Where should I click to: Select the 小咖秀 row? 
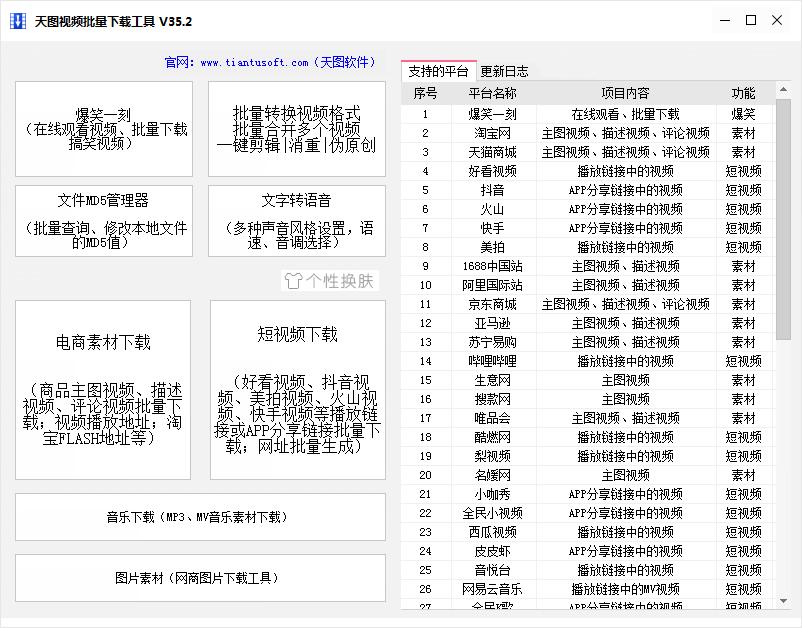587,494
